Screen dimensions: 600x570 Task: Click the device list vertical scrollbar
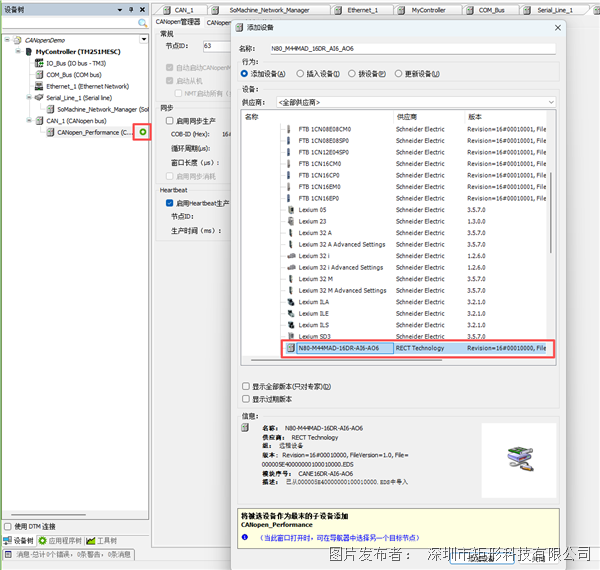point(551,213)
